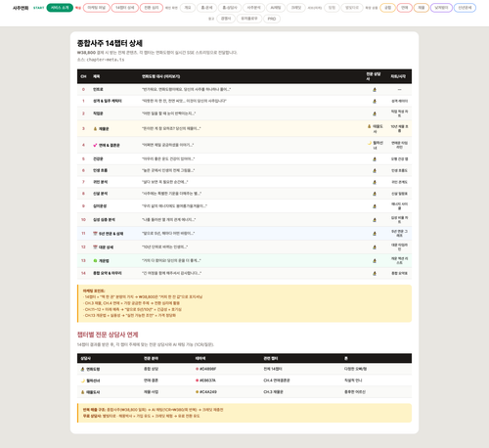Click counselor icon in chapter 13 row
This screenshot has width=489, height=448.
point(375,261)
